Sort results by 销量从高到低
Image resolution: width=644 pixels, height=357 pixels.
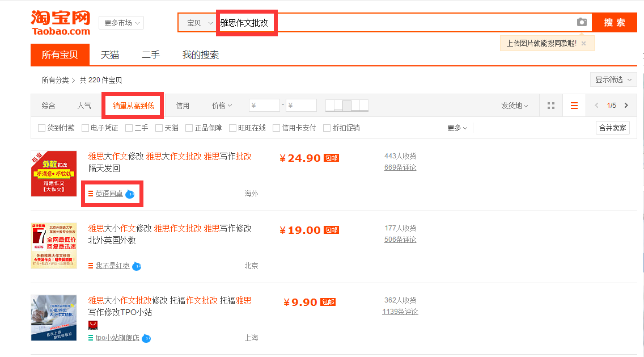point(133,106)
